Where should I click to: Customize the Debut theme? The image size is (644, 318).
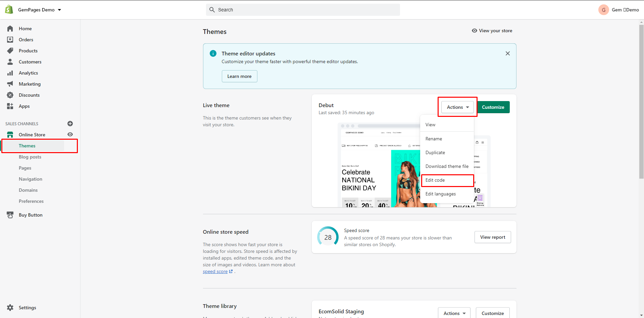493,107
